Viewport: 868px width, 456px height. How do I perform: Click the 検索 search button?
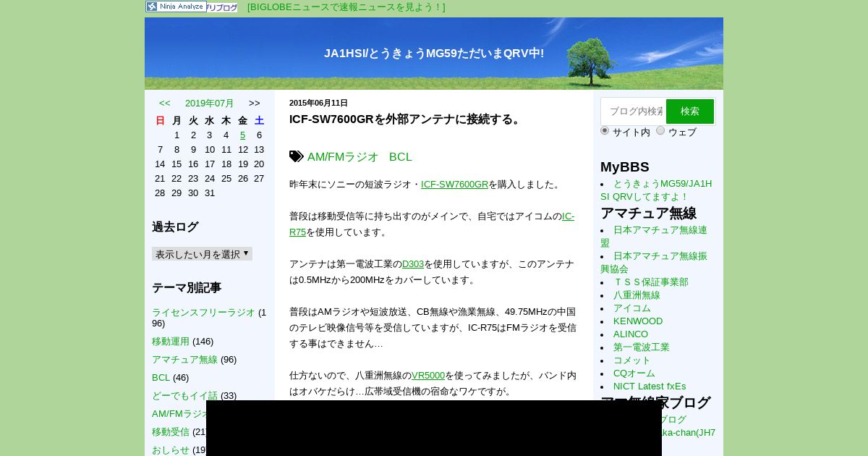click(x=690, y=111)
